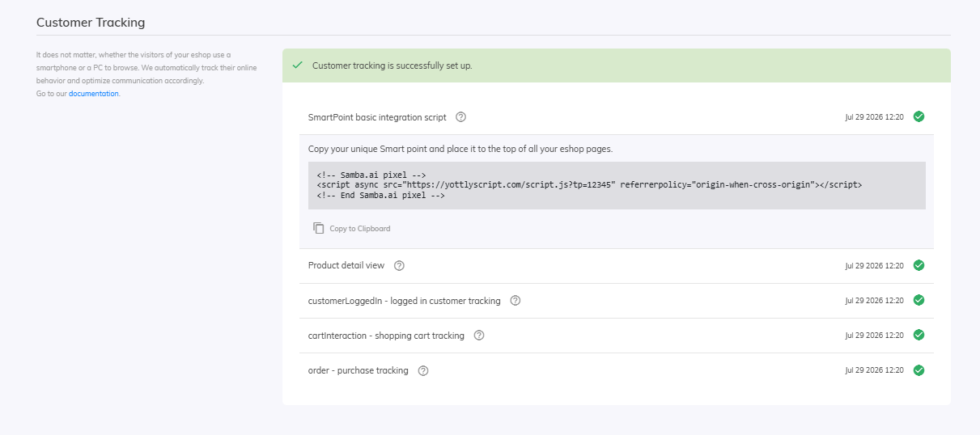Click 'Copy your unique Smart point' instruction text
Screen dimensions: 980x435
[x=460, y=149]
